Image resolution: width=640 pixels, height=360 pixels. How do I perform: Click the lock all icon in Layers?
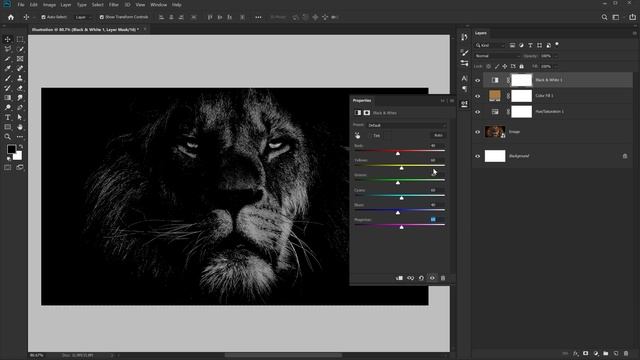pyautogui.click(x=521, y=66)
